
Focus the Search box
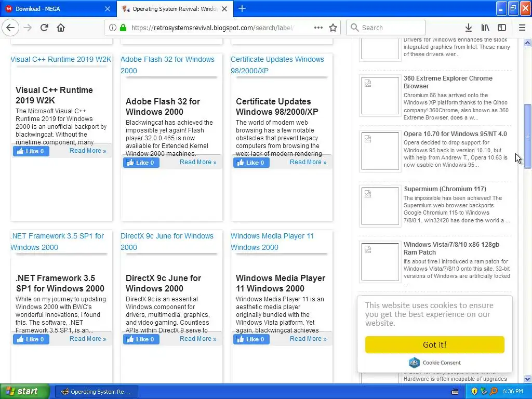[x=386, y=28]
